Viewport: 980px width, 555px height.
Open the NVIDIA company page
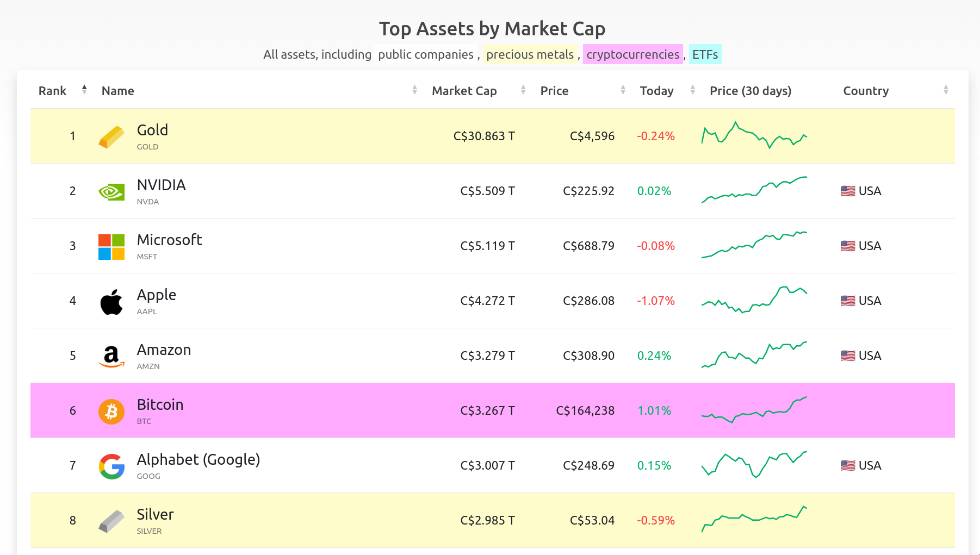click(x=162, y=185)
